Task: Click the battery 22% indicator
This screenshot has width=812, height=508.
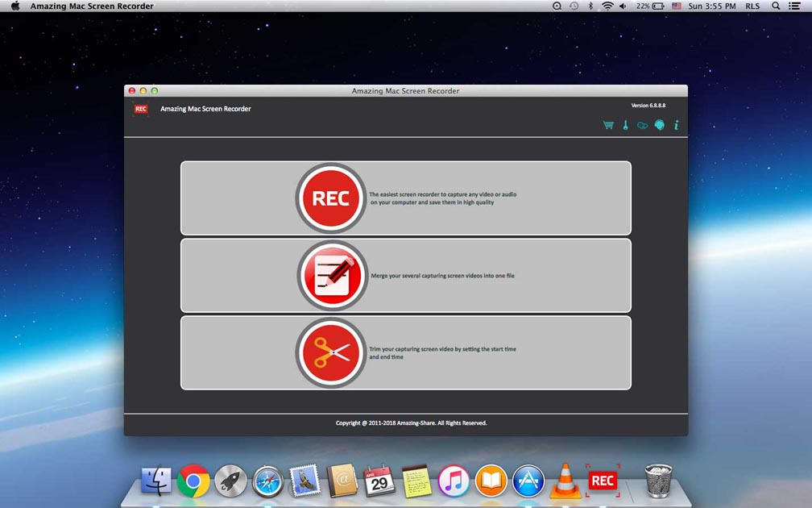Action: [650, 6]
